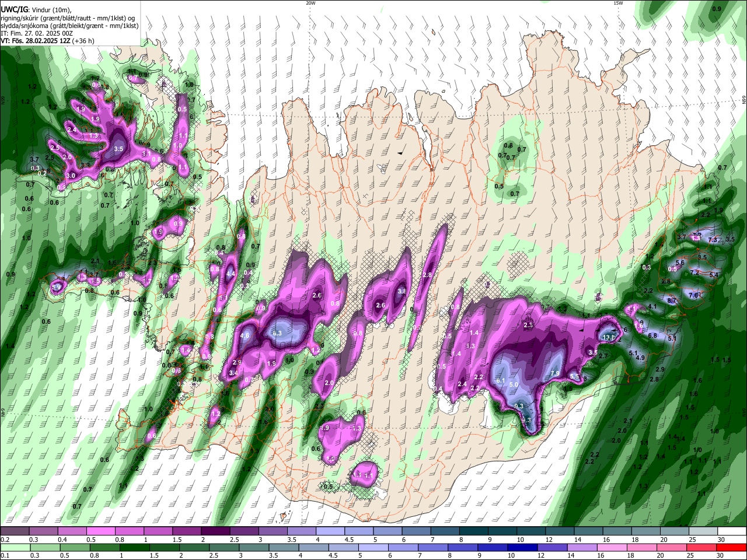Click the white upper legend swatch at 30
747x560 pixels.
732,531
